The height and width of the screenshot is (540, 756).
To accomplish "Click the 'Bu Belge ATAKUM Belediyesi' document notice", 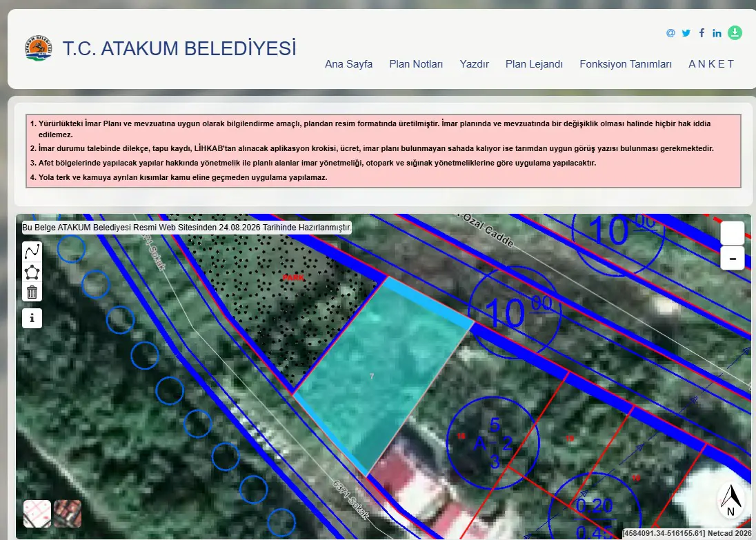I will pyautogui.click(x=187, y=228).
